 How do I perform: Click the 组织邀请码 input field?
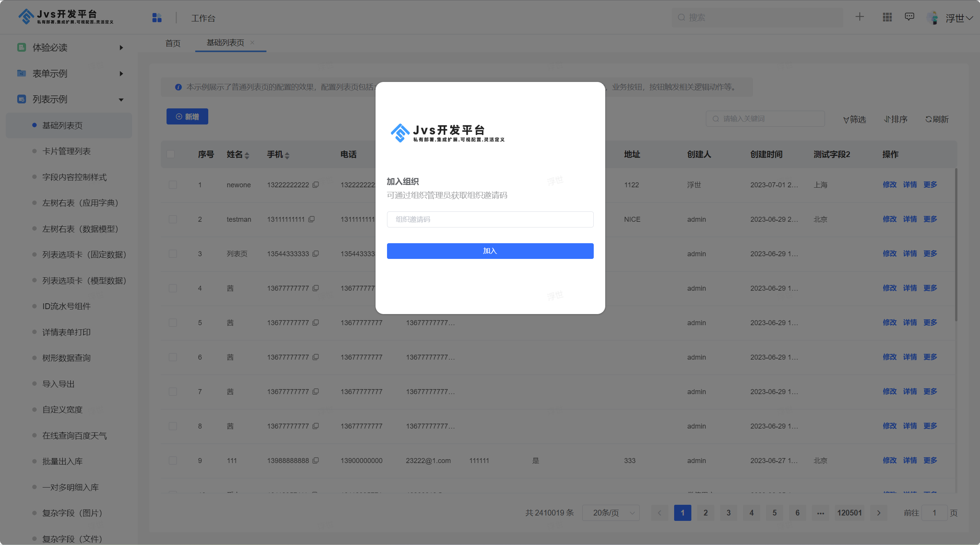[490, 219]
